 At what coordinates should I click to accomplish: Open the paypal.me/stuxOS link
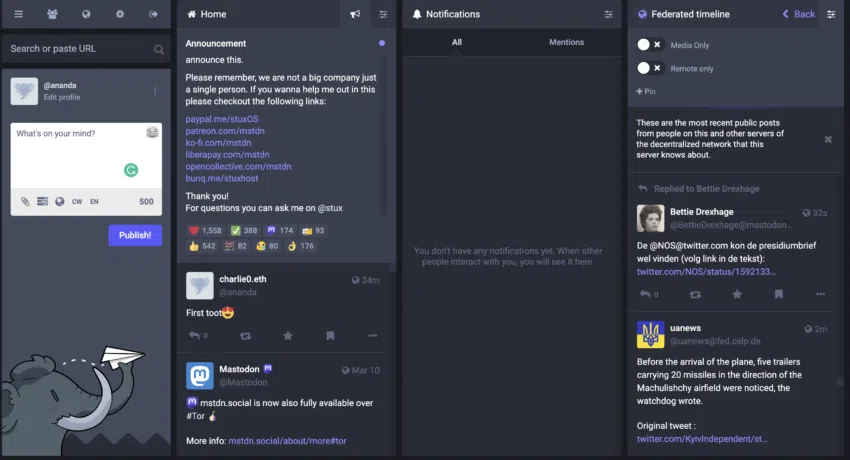coord(222,119)
